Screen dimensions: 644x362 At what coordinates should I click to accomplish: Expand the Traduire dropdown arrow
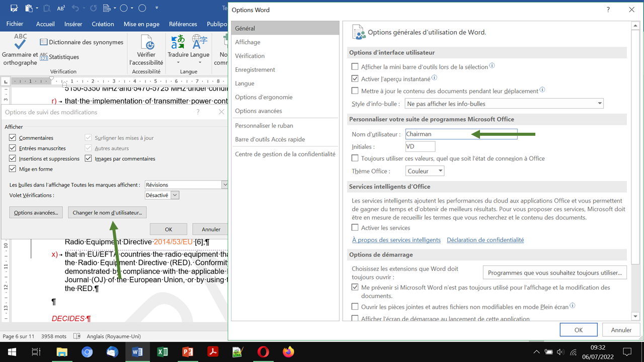point(178,63)
